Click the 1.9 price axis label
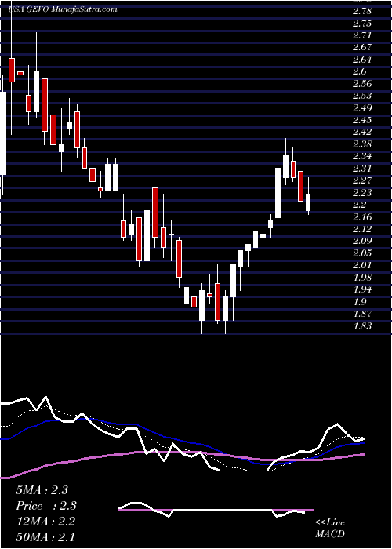The image size is (392, 549). tap(360, 302)
